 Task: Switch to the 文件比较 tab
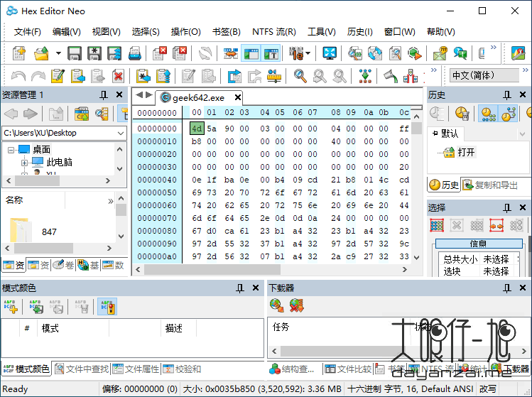pos(348,369)
